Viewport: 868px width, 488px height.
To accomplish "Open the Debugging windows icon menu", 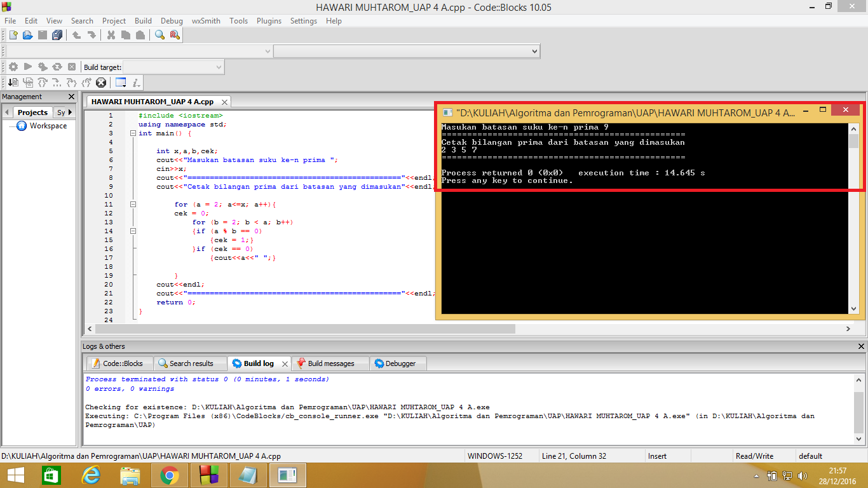I will [121, 83].
